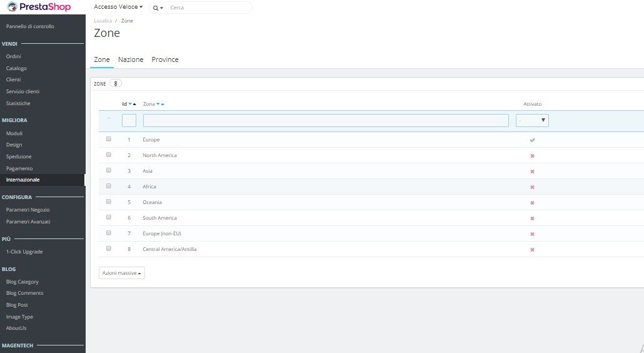Expand the Azioni massive menu

click(x=121, y=273)
